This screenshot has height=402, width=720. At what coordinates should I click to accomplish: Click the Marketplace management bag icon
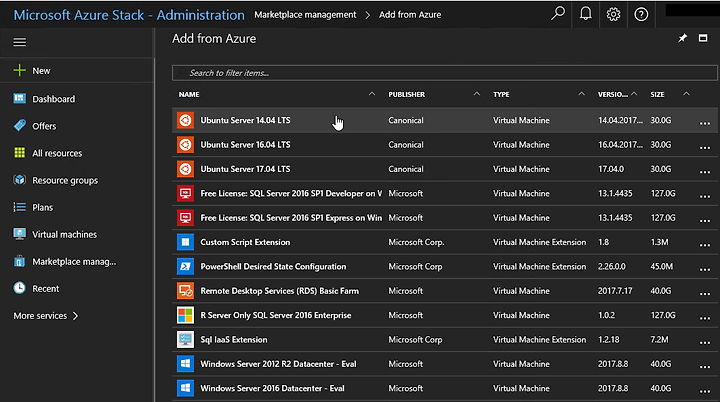coord(19,261)
